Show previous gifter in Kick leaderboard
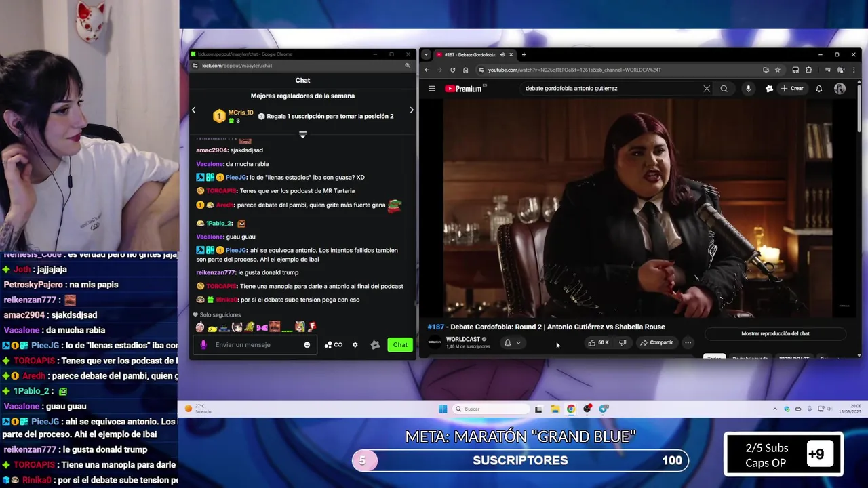The width and height of the screenshot is (868, 488). [193, 110]
